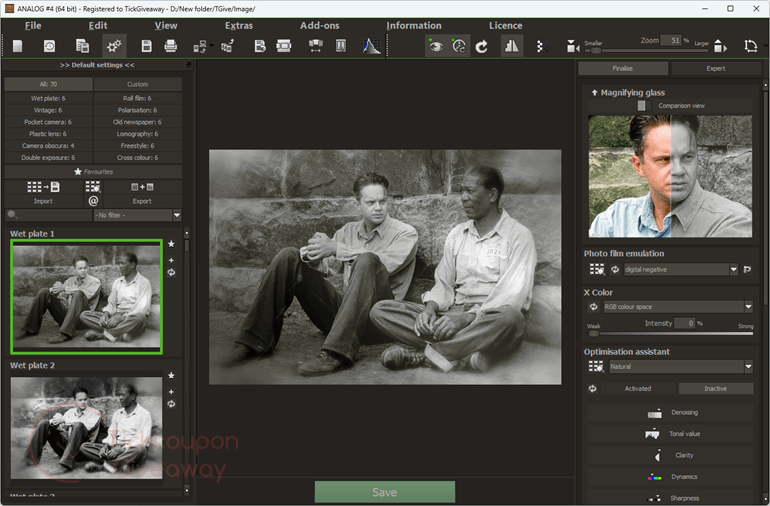Switch to the Expert tab

click(715, 68)
